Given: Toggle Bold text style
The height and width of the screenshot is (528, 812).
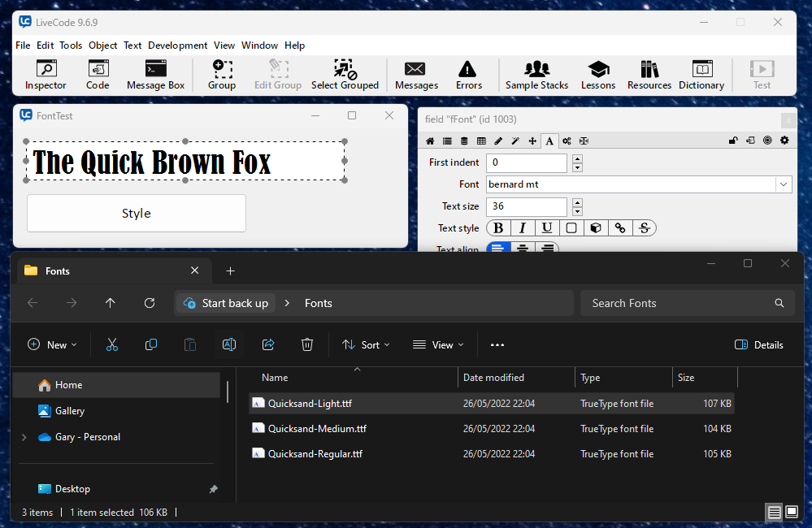Looking at the screenshot, I should 498,228.
